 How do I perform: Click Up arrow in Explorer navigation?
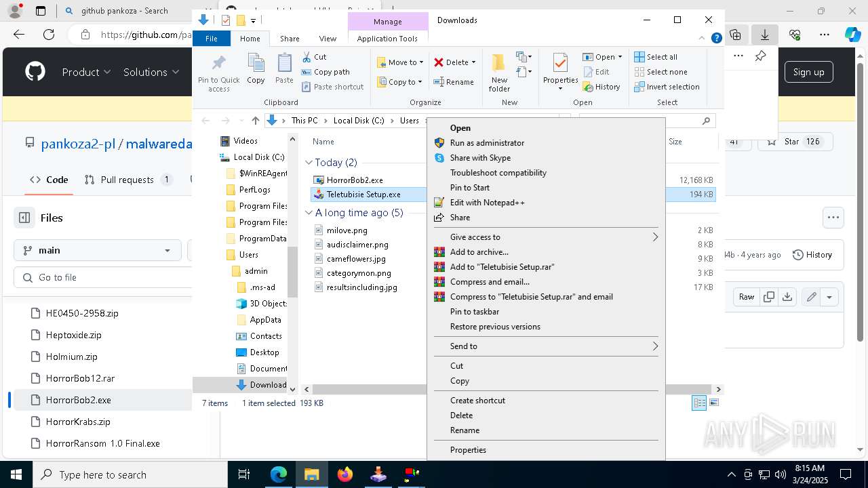click(x=255, y=121)
